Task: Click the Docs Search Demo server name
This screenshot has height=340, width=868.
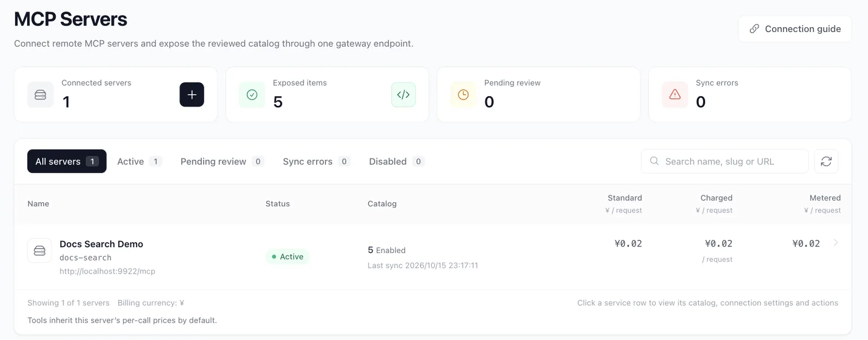Action: (x=101, y=244)
